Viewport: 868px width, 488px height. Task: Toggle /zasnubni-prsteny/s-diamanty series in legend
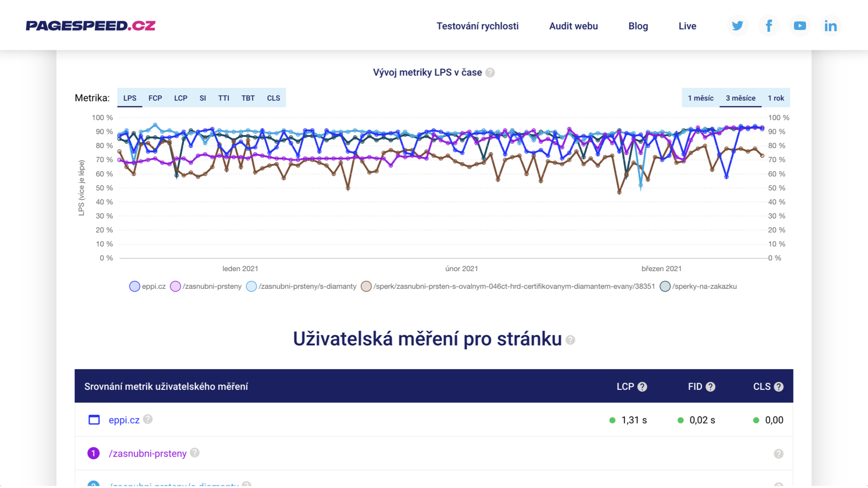pos(301,286)
